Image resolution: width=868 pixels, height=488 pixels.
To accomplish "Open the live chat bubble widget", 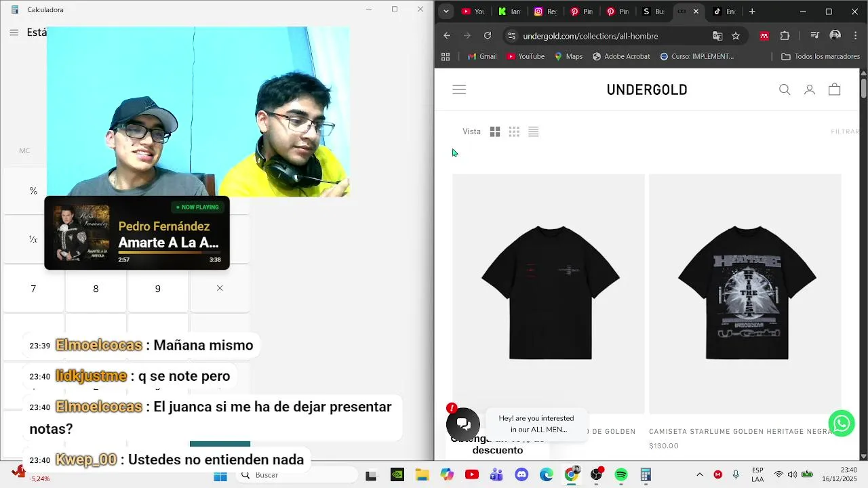I will pyautogui.click(x=463, y=424).
